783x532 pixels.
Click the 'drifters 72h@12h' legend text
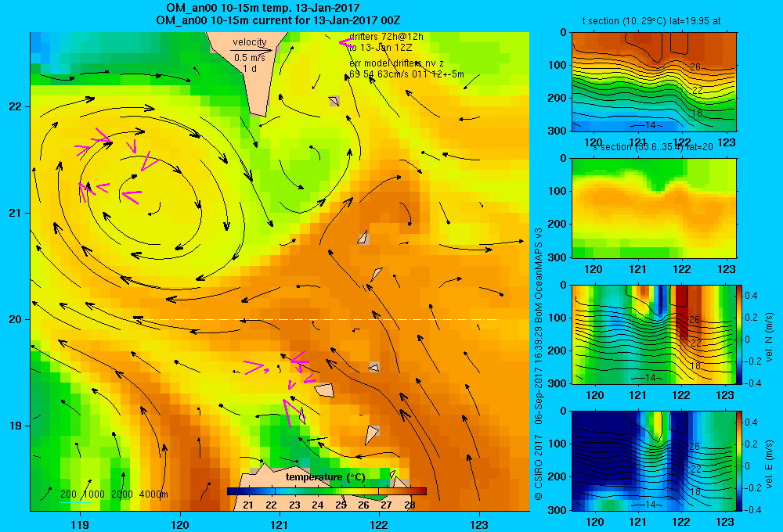click(387, 37)
